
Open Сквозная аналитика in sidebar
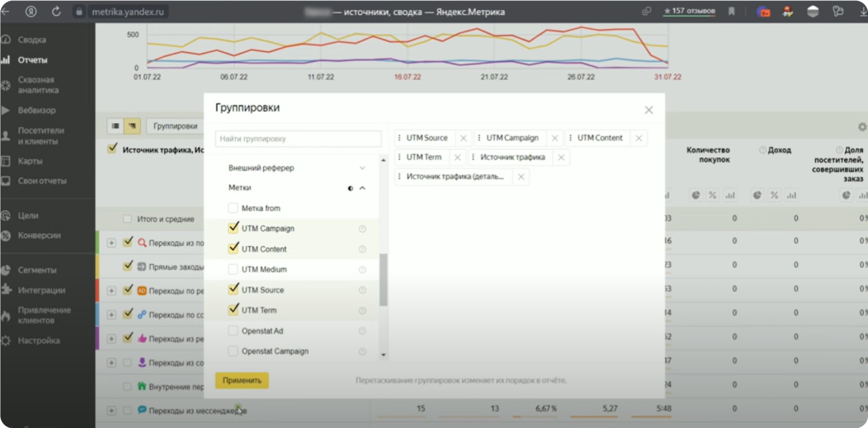(38, 85)
